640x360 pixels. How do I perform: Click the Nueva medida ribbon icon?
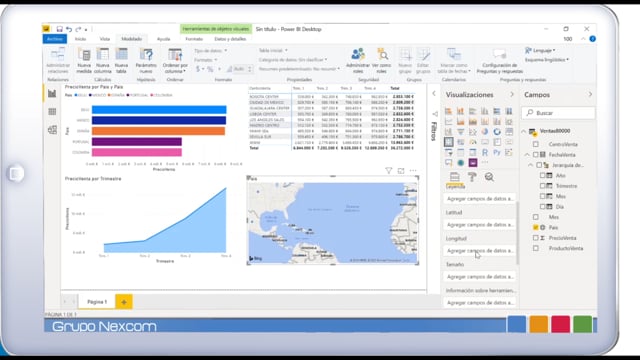(84, 60)
